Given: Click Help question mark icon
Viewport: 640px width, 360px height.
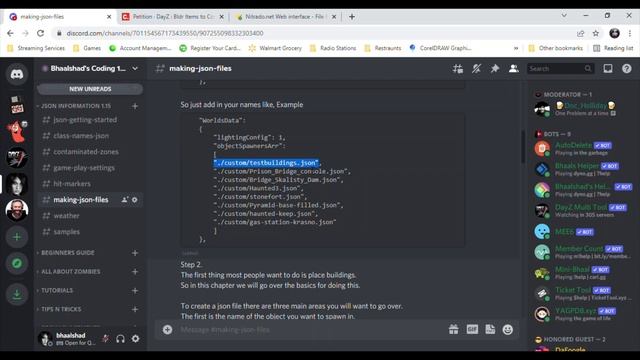Looking at the screenshot, I should (627, 69).
